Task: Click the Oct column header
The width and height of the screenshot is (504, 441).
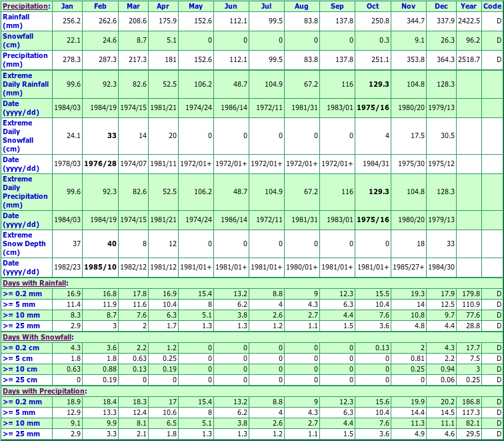Action: click(x=372, y=6)
